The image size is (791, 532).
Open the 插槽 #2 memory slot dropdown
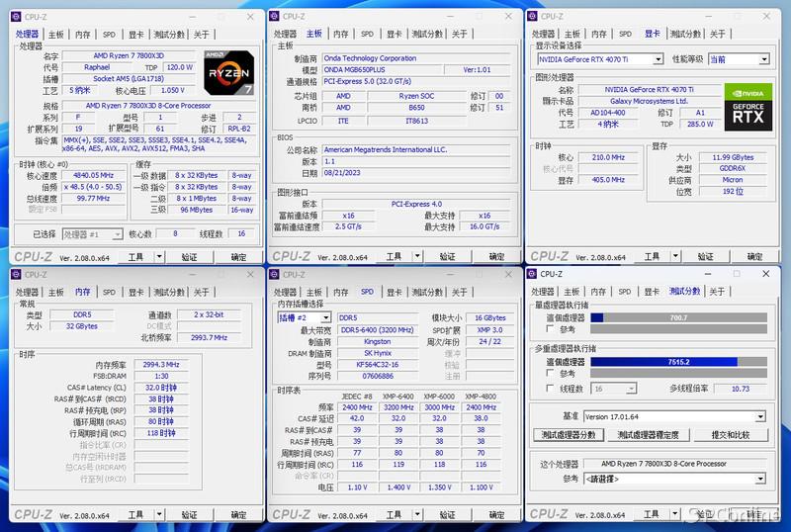(x=305, y=318)
